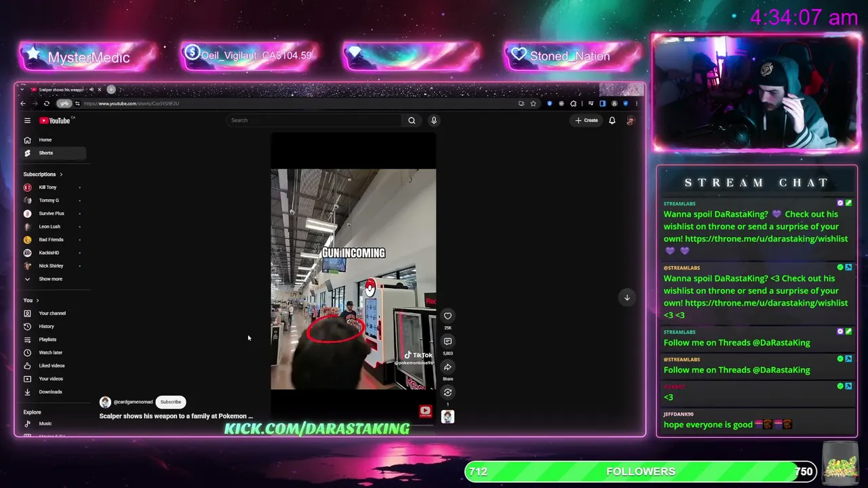
Task: Close the 'Scalper shows his weapon' tab
Action: (x=99, y=89)
